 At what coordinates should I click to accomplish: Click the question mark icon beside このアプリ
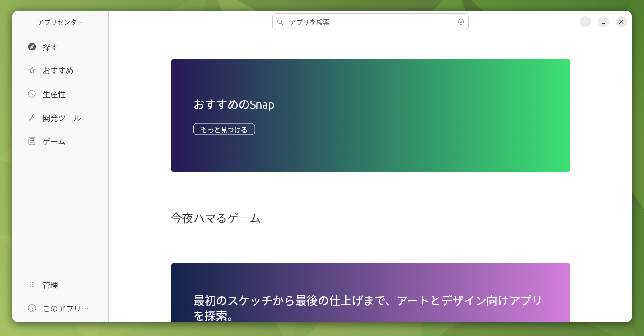32,308
